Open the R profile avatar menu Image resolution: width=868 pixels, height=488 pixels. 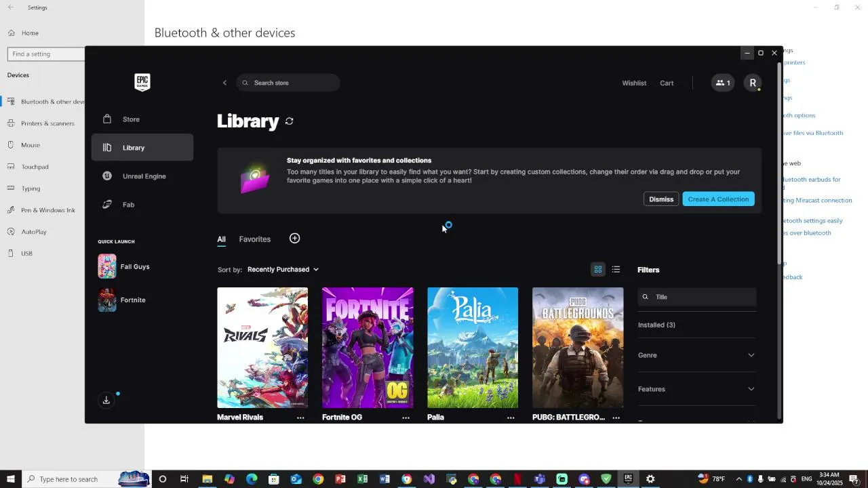click(753, 83)
